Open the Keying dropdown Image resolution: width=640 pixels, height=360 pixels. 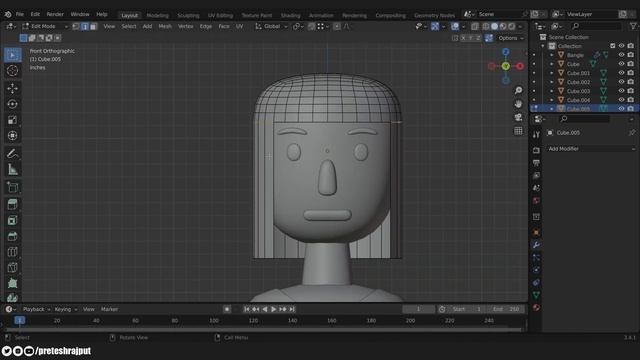pos(65,309)
